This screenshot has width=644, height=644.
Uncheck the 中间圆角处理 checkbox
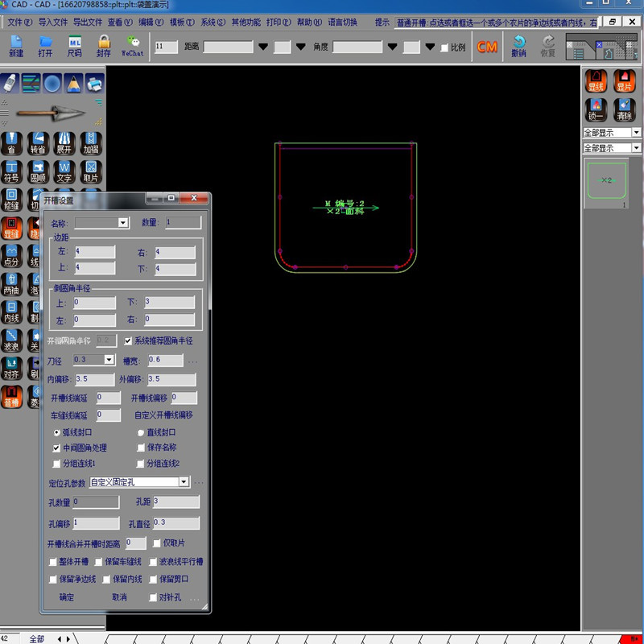click(x=56, y=448)
